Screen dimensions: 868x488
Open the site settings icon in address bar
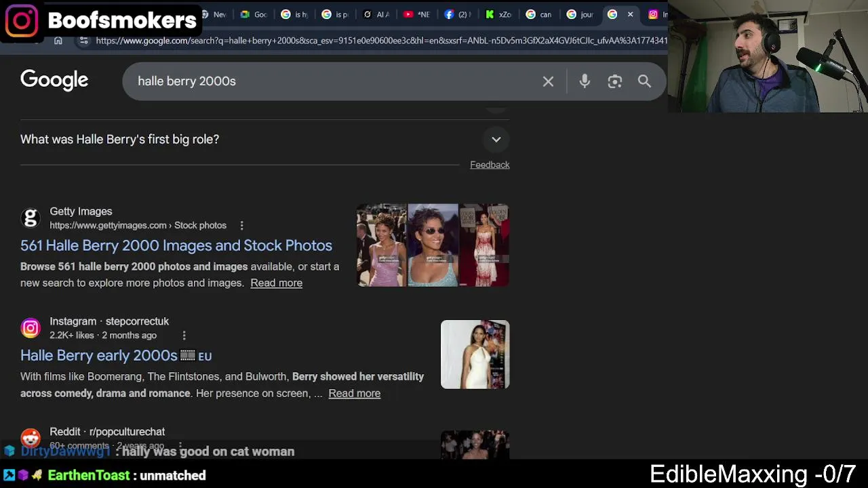(83, 41)
